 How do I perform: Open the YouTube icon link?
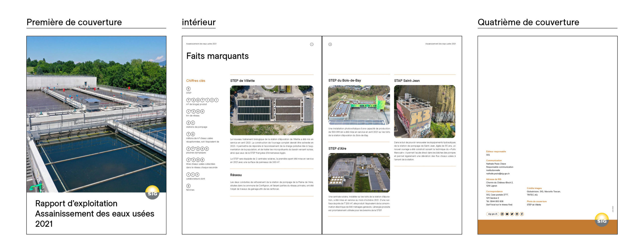pos(507,214)
